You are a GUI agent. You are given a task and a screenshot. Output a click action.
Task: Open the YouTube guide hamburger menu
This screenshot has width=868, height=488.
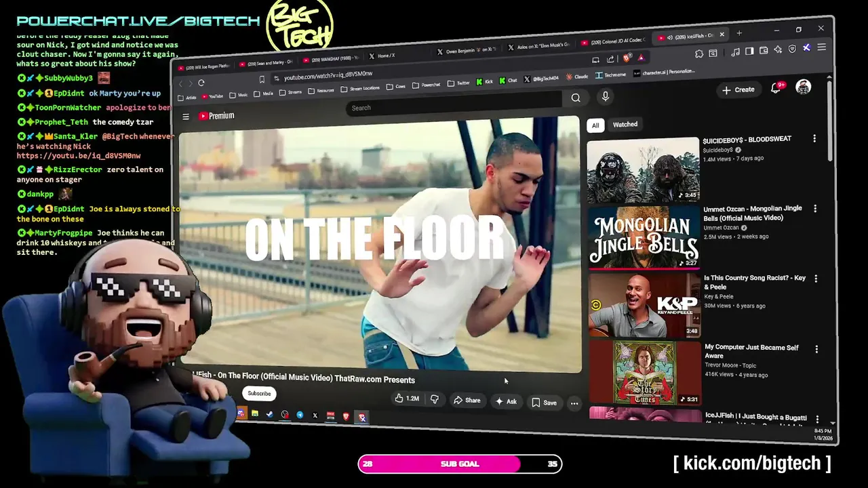click(186, 117)
